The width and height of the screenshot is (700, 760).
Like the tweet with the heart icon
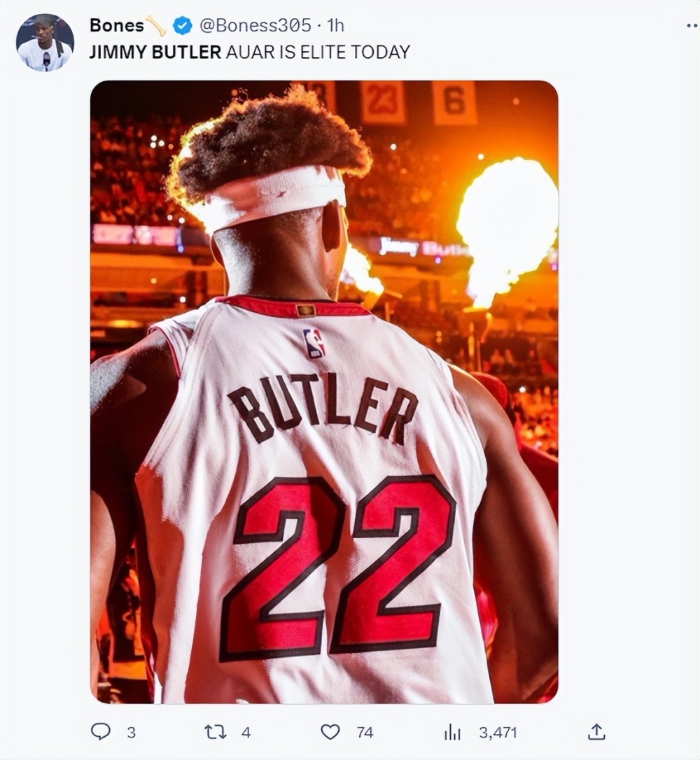(x=330, y=732)
